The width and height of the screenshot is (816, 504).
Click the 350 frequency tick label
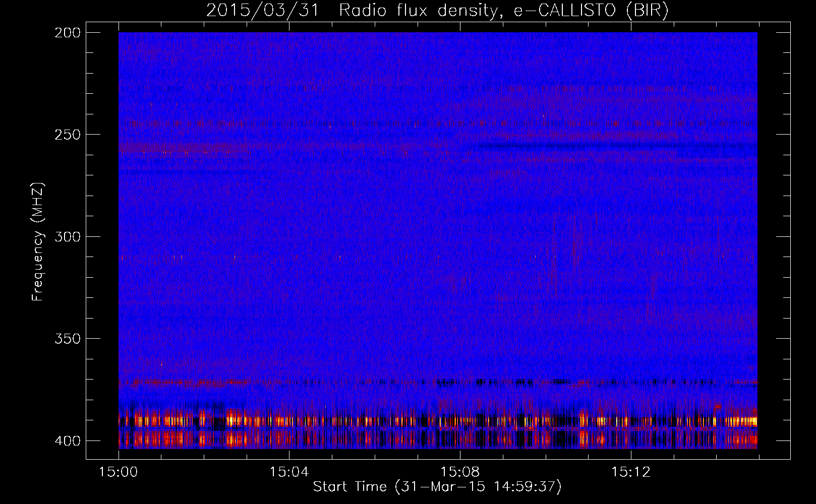(68, 339)
